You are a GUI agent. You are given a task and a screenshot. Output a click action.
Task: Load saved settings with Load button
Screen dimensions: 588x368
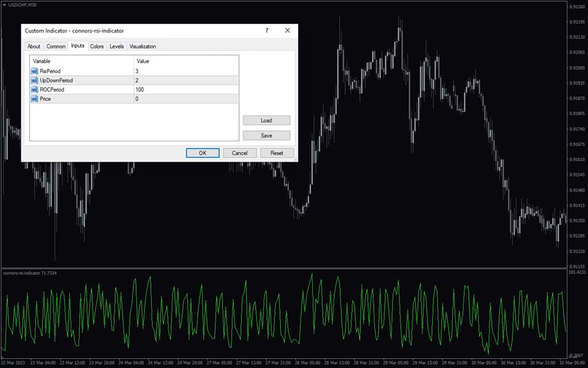(266, 120)
